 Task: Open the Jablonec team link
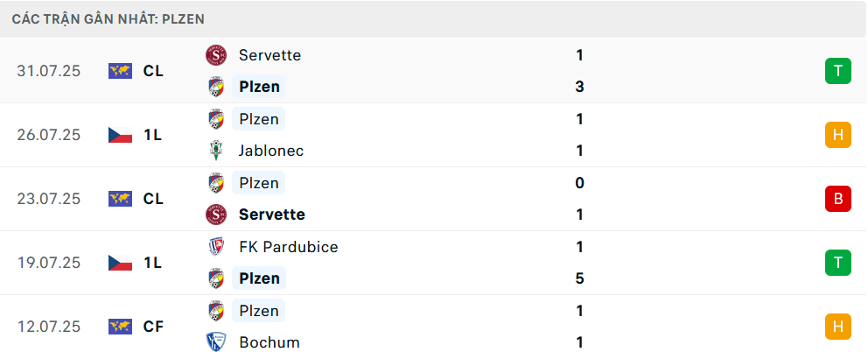pos(271,151)
